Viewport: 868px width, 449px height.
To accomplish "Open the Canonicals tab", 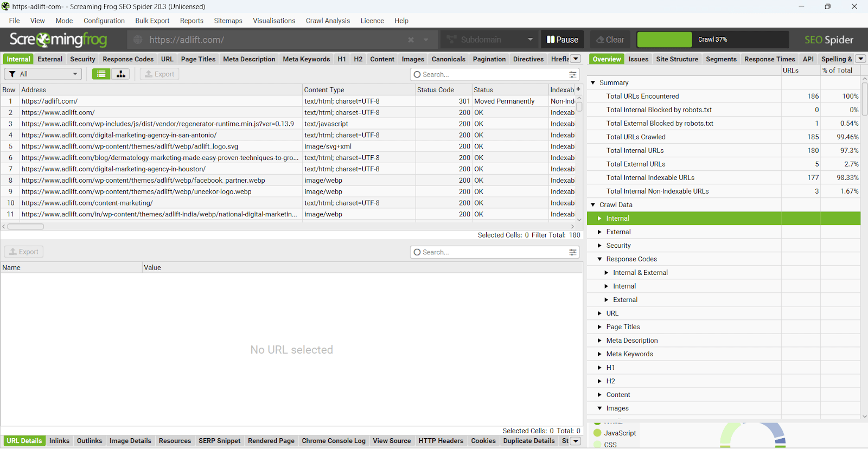I will point(448,59).
